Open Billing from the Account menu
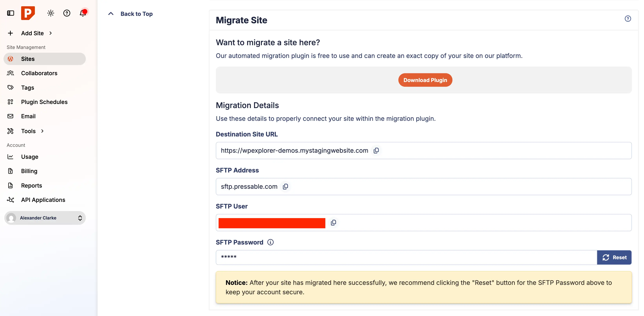Image resolution: width=644 pixels, height=316 pixels. [x=29, y=171]
